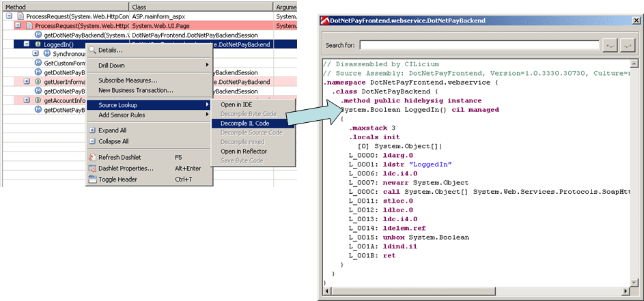Click the up arrow of the code viewer's vertical scrollbar
Screen dimensions: 644x301
634,63
